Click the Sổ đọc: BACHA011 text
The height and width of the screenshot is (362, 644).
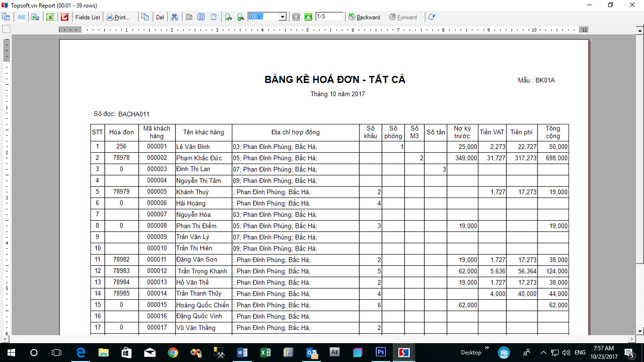(x=122, y=114)
